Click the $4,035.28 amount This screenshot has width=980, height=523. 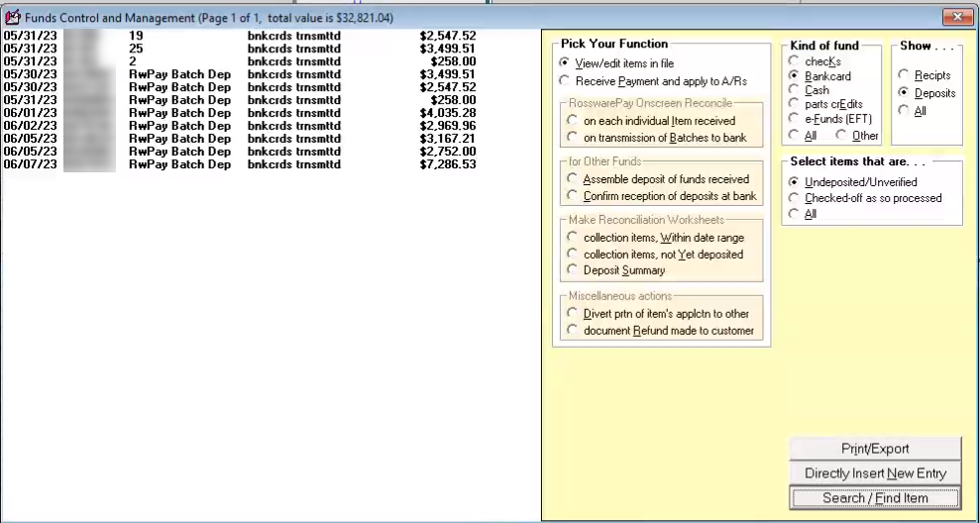coord(448,113)
